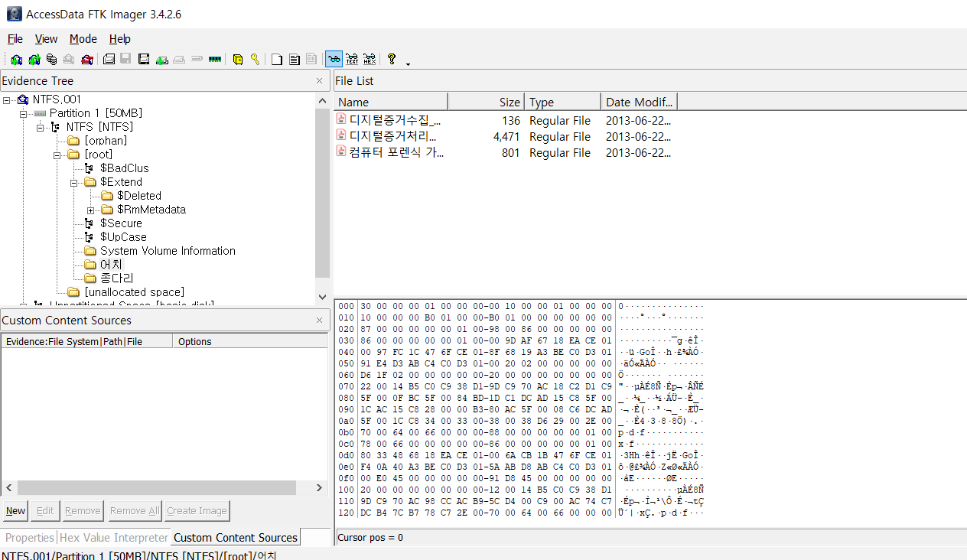The width and height of the screenshot is (967, 560).
Task: Collapse the Partition 1 [50MB] node
Action: [x=24, y=113]
